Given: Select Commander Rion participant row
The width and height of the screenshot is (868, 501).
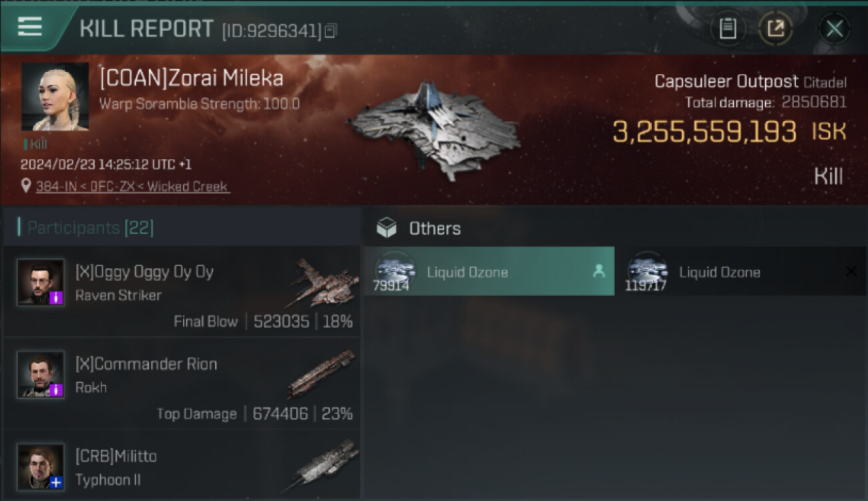Looking at the screenshot, I should pyautogui.click(x=182, y=384).
